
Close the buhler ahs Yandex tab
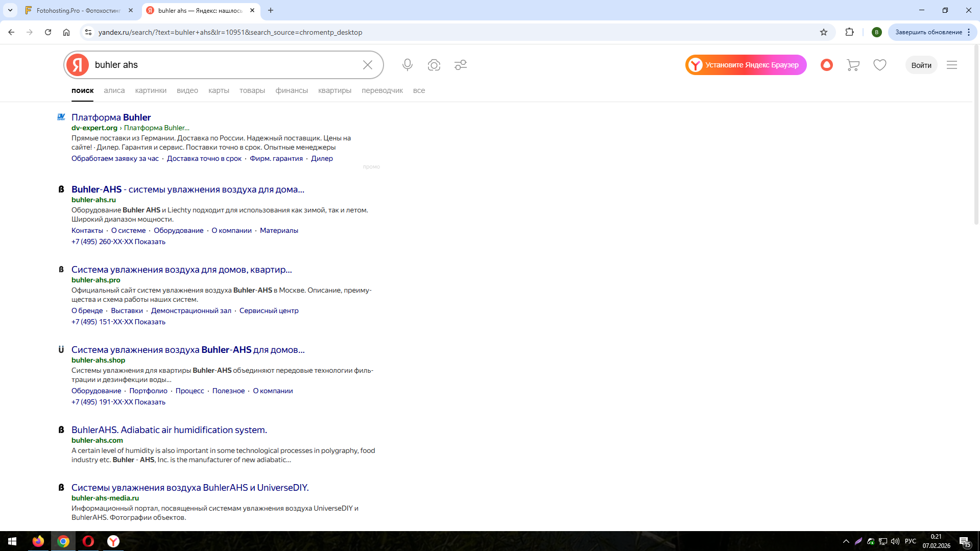click(x=252, y=10)
